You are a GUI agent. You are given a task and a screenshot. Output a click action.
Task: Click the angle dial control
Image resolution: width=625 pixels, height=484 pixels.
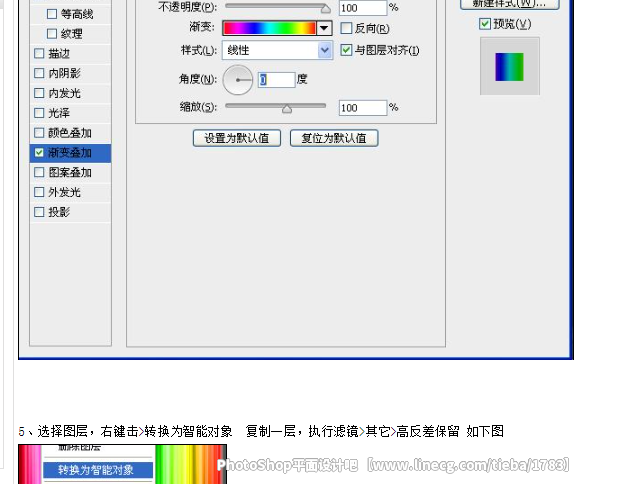click(238, 80)
